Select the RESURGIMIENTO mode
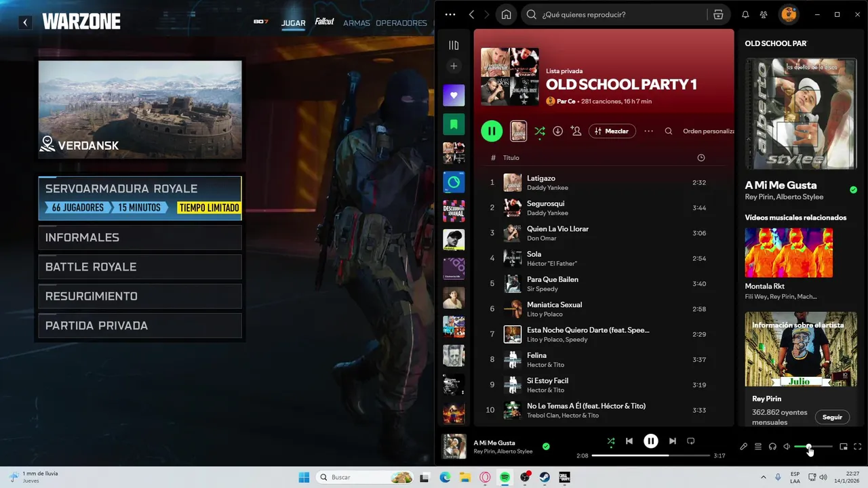Screen dimensions: 868x488 [x=140, y=296]
